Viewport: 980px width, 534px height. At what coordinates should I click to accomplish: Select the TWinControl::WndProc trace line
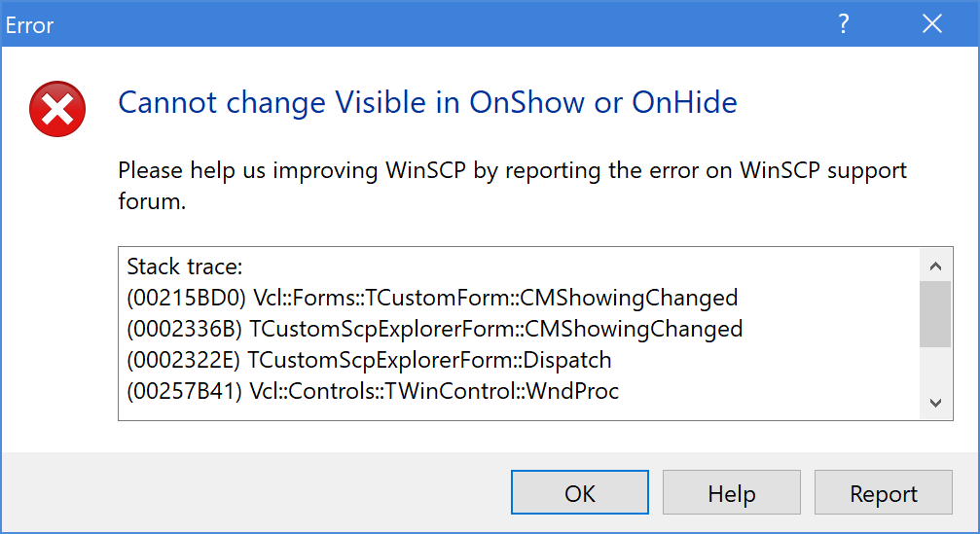coord(373,392)
